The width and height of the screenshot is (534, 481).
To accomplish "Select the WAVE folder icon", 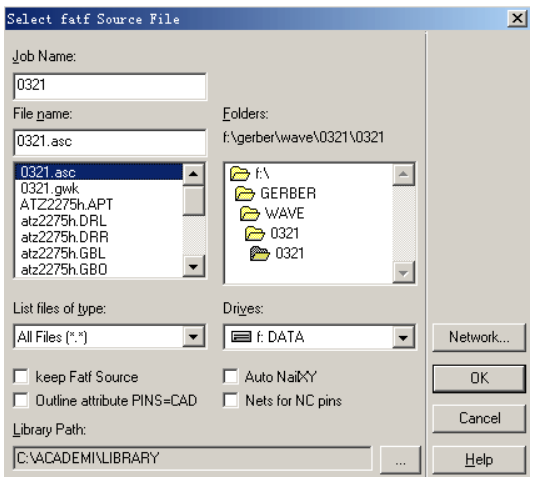I will tap(250, 213).
